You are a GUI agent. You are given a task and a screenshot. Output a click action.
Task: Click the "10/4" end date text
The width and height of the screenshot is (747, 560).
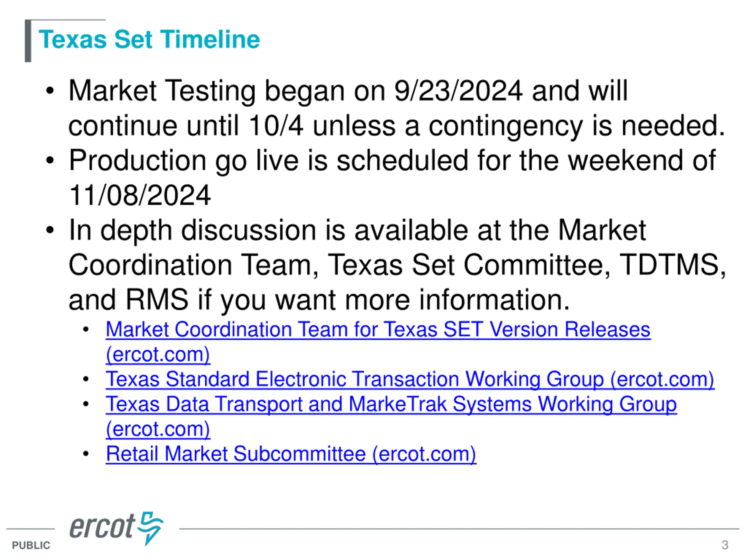[x=276, y=126]
